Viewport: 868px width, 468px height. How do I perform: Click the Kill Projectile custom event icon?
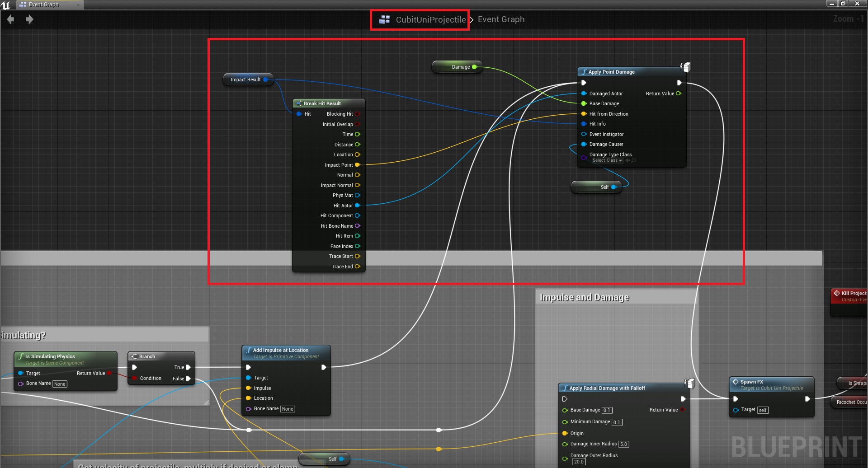[838, 293]
